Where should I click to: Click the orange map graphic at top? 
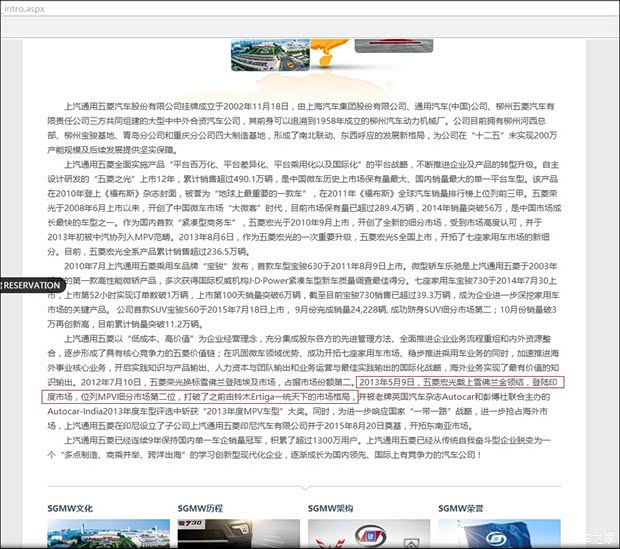coord(330,52)
